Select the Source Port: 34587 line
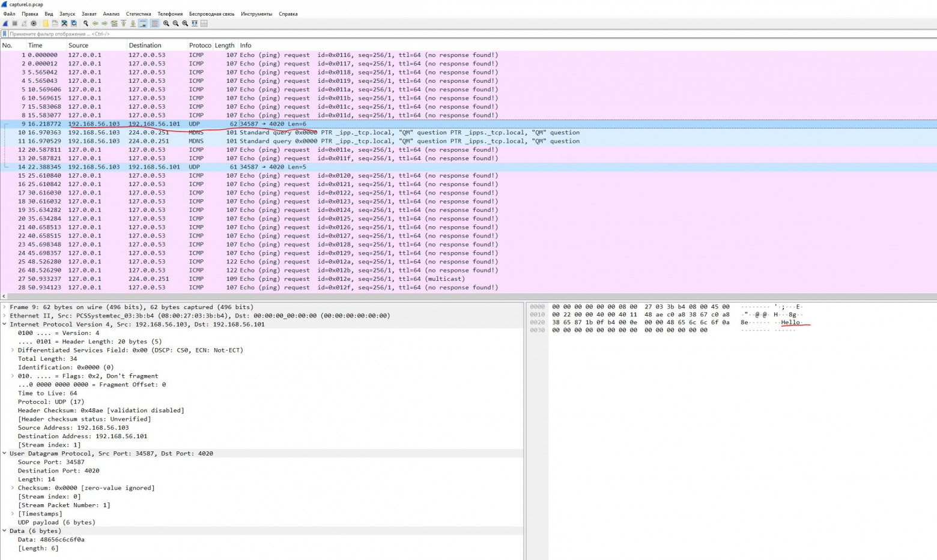Image resolution: width=937 pixels, height=560 pixels. point(51,462)
